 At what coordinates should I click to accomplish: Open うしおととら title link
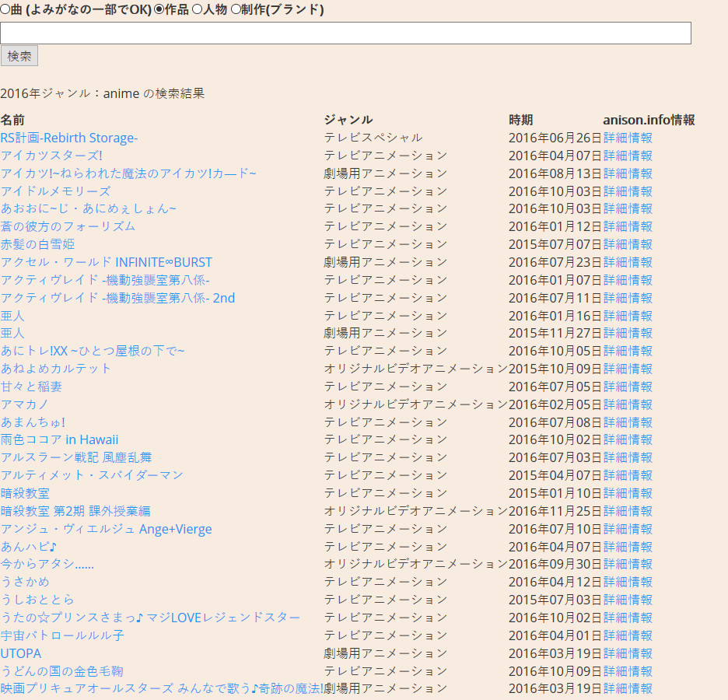coord(37,600)
